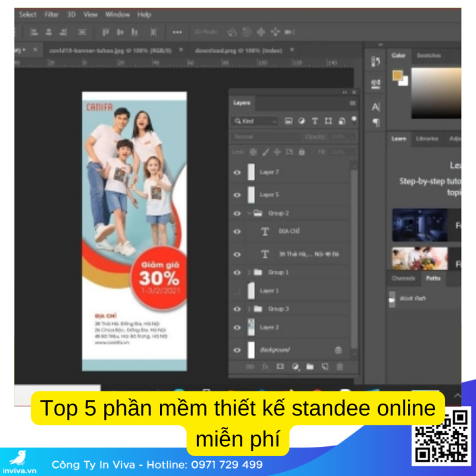Expand Group 3 folder arrow
Viewport: 476px width, 476px height.
tap(249, 309)
